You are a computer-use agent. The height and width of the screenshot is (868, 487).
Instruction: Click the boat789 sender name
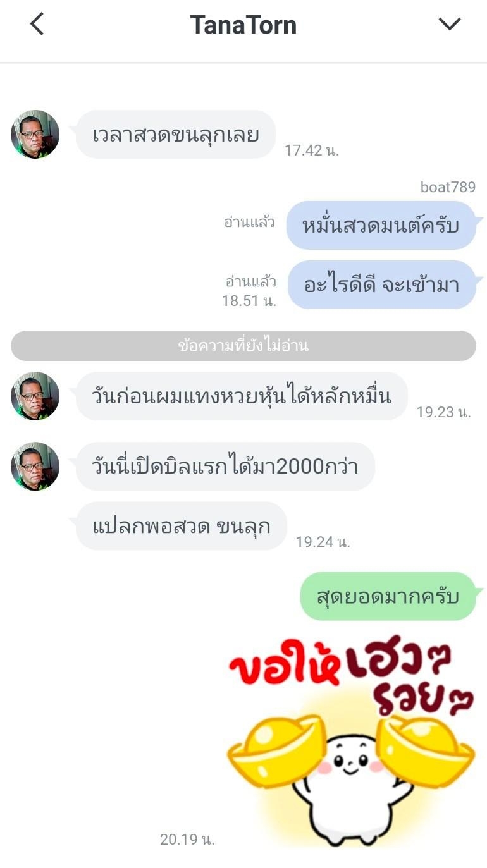(x=448, y=187)
